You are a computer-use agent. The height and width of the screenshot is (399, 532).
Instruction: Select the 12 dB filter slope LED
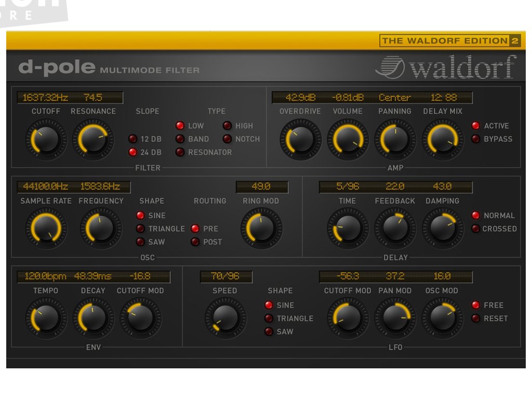click(x=133, y=139)
